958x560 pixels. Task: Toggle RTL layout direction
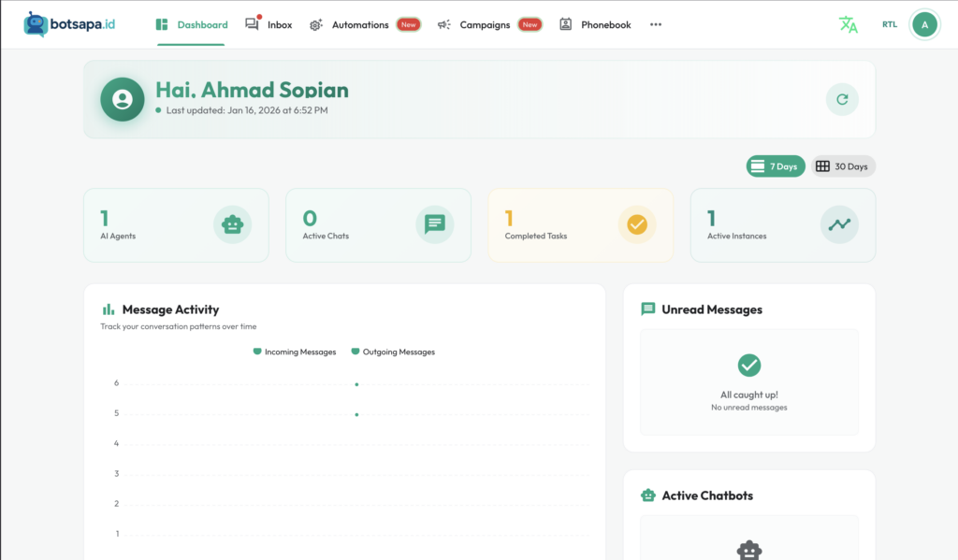[889, 25]
